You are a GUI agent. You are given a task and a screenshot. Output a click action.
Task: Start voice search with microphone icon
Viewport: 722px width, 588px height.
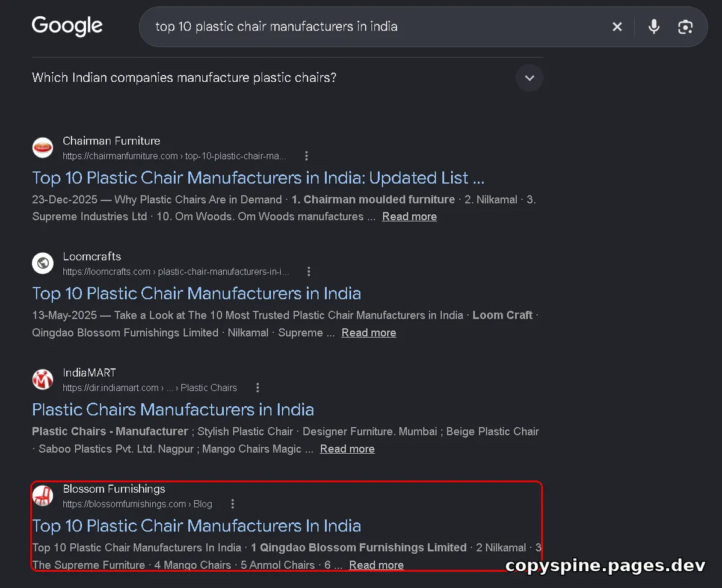[x=654, y=26]
